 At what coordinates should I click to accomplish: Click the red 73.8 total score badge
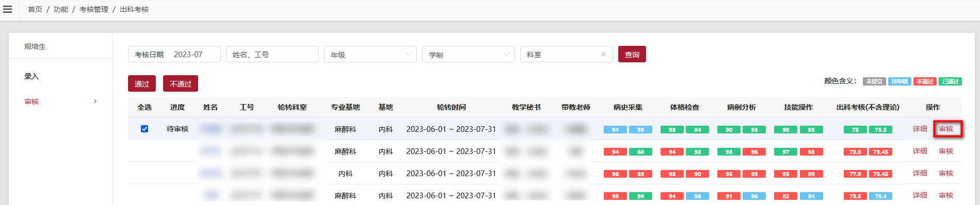click(855, 152)
